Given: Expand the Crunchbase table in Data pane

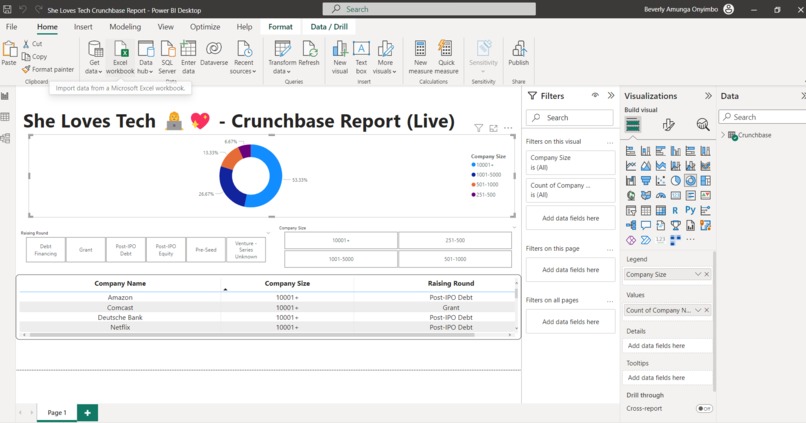Looking at the screenshot, I should coord(723,135).
